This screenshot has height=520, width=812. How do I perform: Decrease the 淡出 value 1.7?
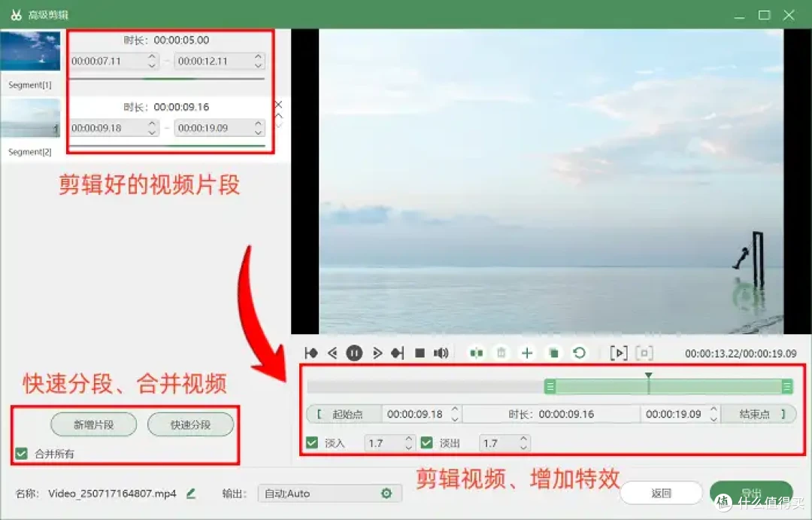click(523, 448)
